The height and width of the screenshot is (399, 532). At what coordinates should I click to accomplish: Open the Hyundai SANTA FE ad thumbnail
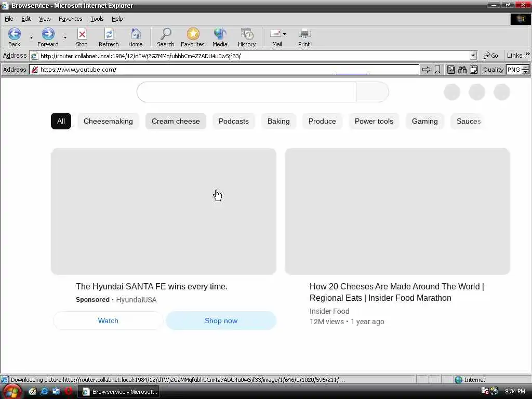point(164,211)
